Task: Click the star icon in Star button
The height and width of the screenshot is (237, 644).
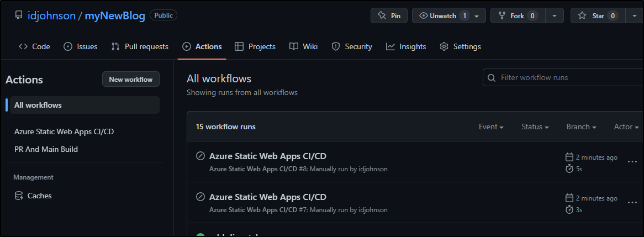Action: [582, 15]
